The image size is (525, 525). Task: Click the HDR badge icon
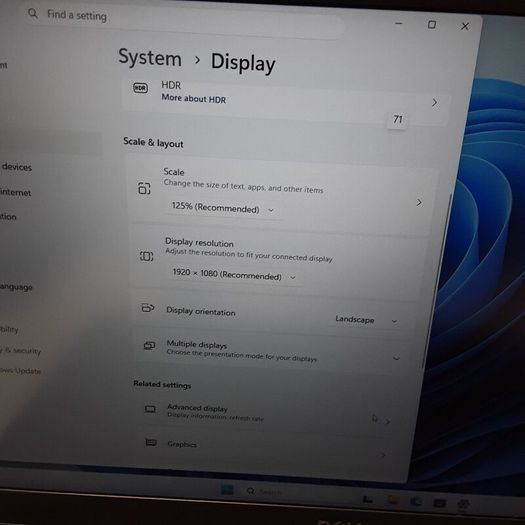coord(140,88)
